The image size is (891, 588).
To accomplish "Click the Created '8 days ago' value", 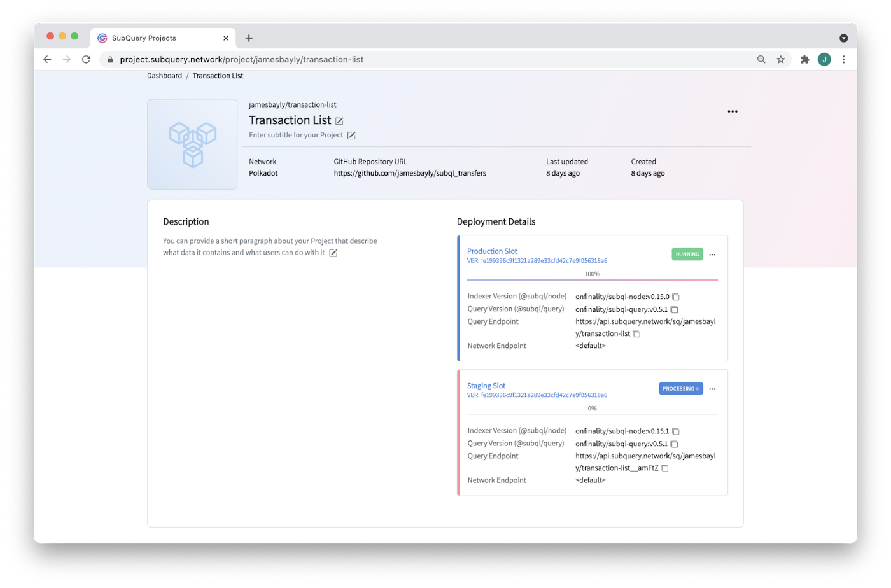I will point(648,173).
